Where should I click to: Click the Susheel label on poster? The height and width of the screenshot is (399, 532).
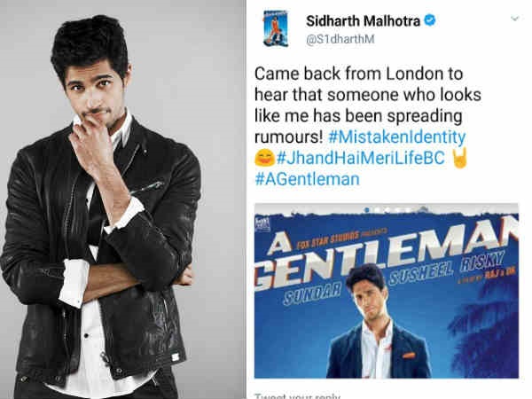421,275
